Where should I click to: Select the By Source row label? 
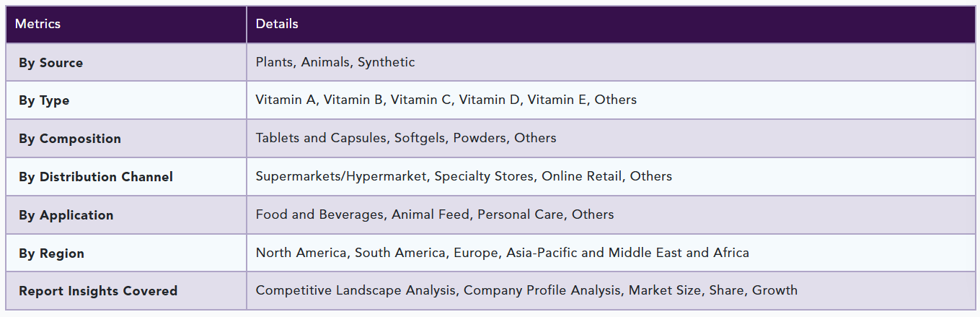pos(50,63)
